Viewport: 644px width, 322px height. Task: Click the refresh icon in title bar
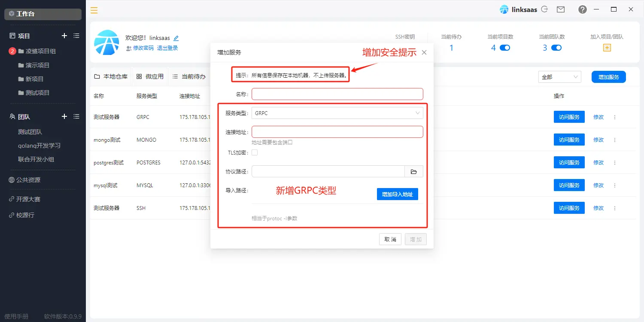pyautogui.click(x=544, y=9)
